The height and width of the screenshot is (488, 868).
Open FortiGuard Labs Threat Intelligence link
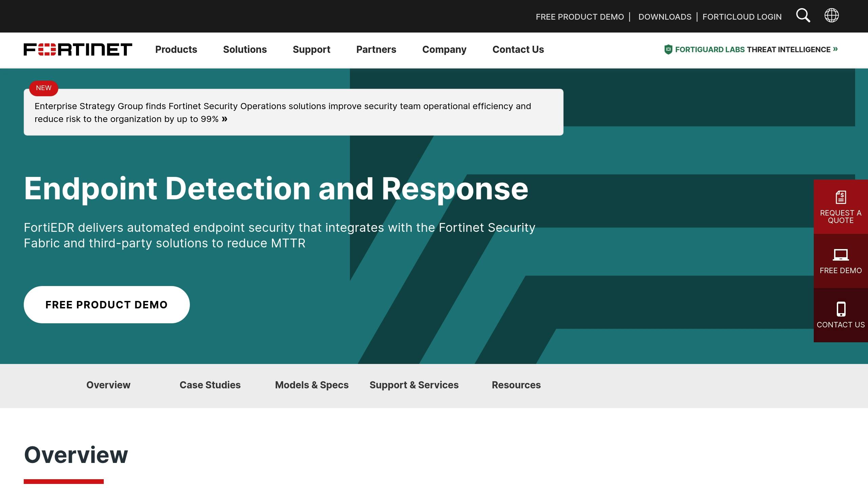tap(751, 49)
